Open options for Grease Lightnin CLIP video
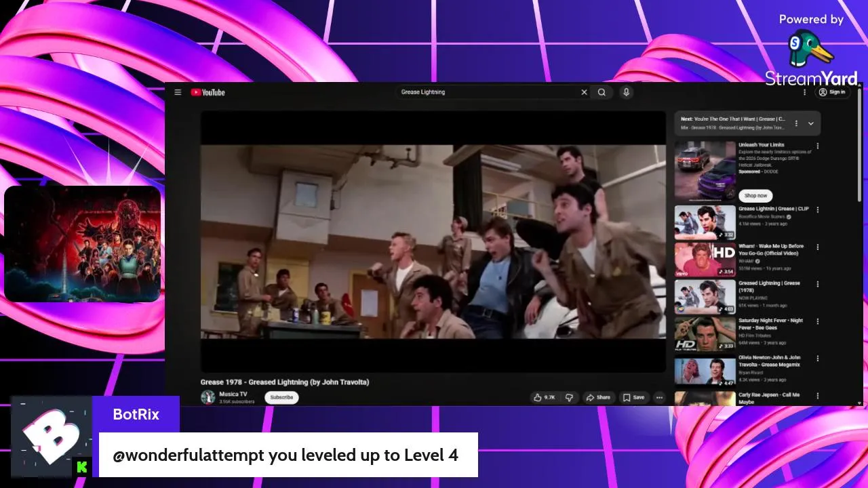Image resolution: width=868 pixels, height=488 pixels. click(x=817, y=210)
